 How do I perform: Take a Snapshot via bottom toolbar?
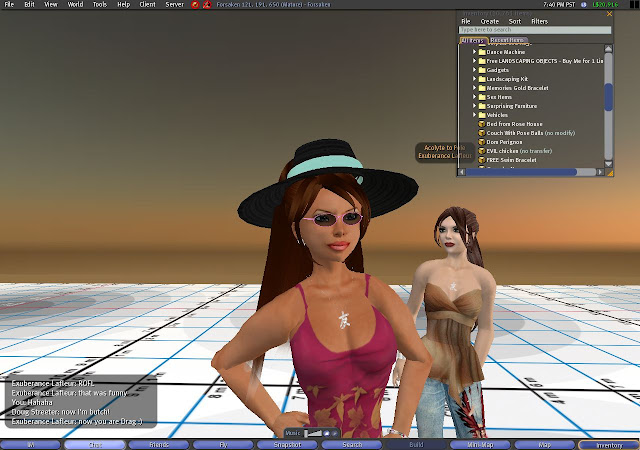pyautogui.click(x=287, y=445)
